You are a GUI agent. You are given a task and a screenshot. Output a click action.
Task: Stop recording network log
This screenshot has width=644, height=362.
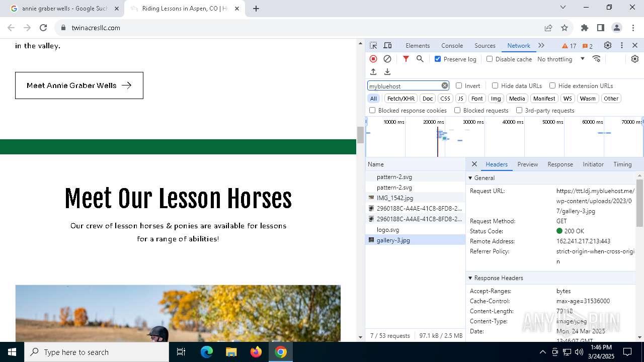(373, 59)
